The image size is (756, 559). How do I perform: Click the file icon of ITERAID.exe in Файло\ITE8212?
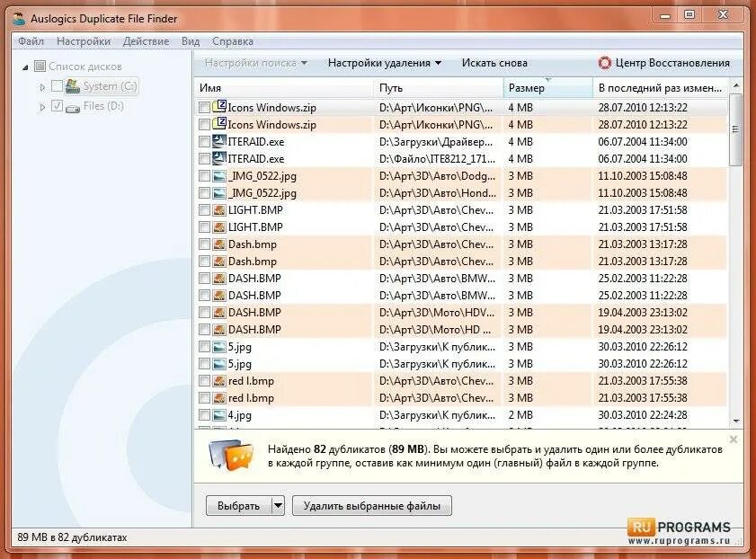coord(219,158)
